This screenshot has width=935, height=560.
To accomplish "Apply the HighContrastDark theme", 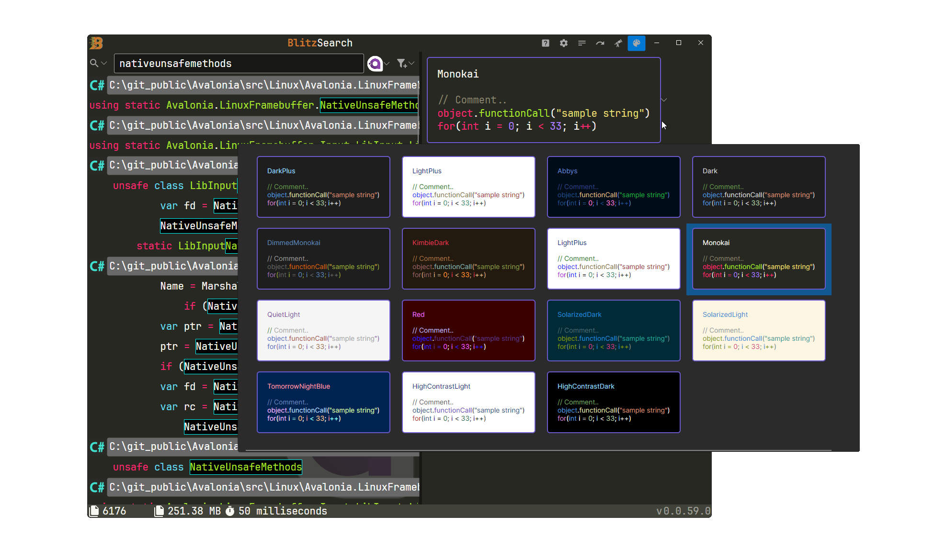I will (614, 402).
